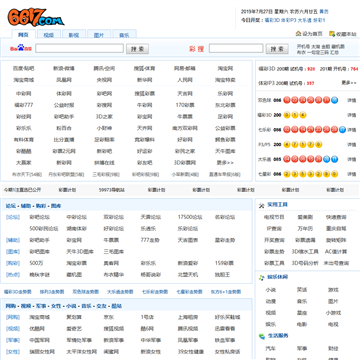The width and height of the screenshot is (360, 360).
Task: Open 详情 for 七星彩 results
Action: click(x=352, y=174)
